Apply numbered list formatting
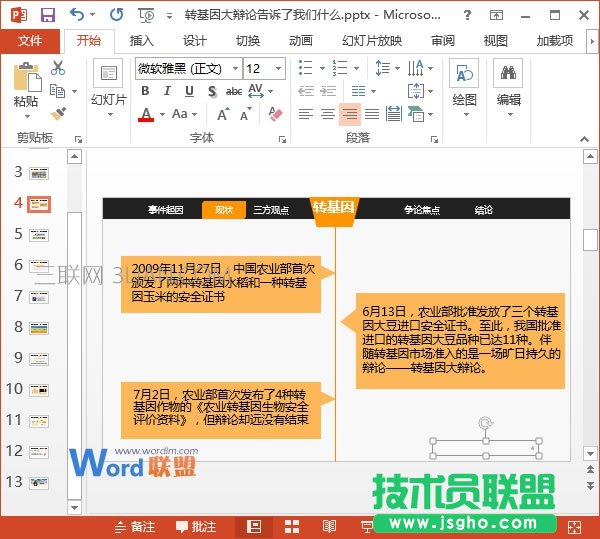This screenshot has width=600, height=539. point(340,68)
